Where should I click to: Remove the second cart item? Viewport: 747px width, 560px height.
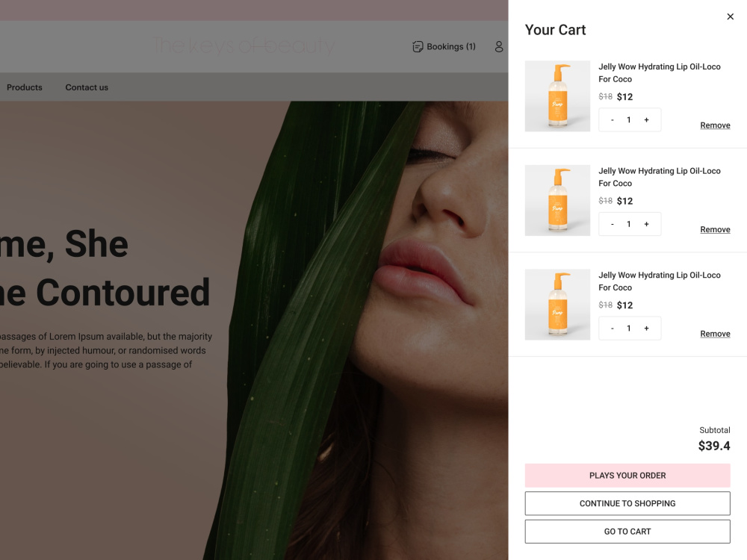715,229
